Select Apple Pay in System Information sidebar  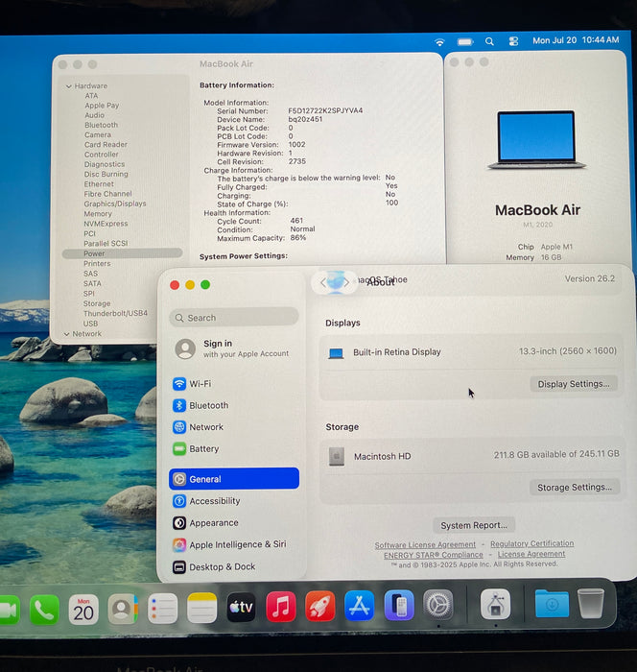[102, 106]
